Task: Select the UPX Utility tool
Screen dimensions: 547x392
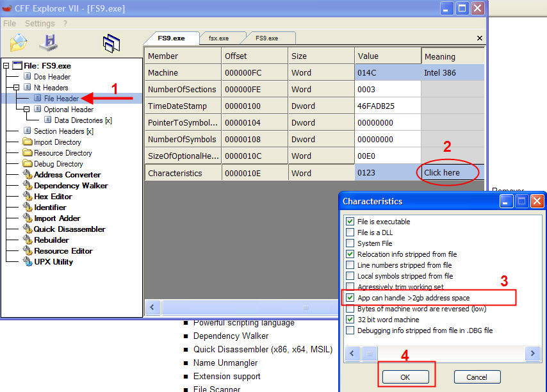Action: tap(53, 262)
